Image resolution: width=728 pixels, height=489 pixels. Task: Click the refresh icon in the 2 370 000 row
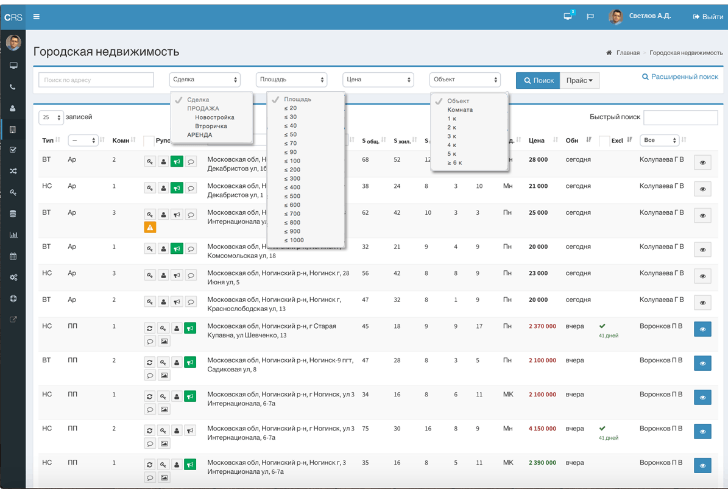pyautogui.click(x=150, y=328)
